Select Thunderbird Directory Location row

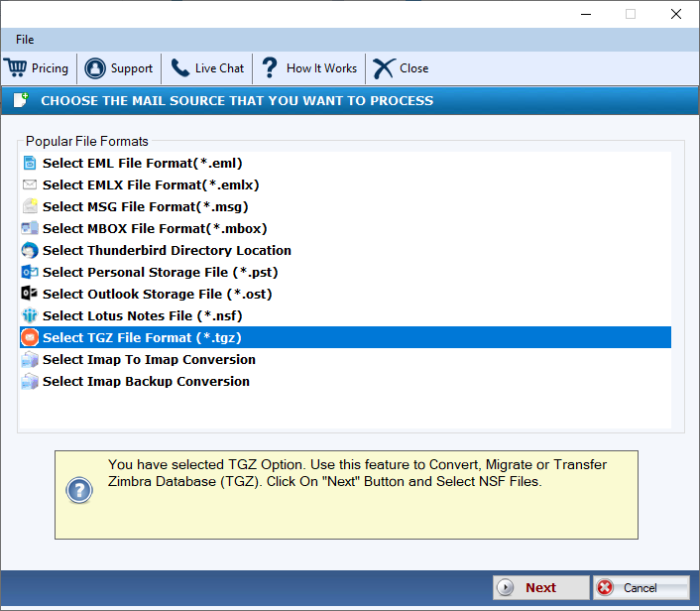click(x=345, y=251)
